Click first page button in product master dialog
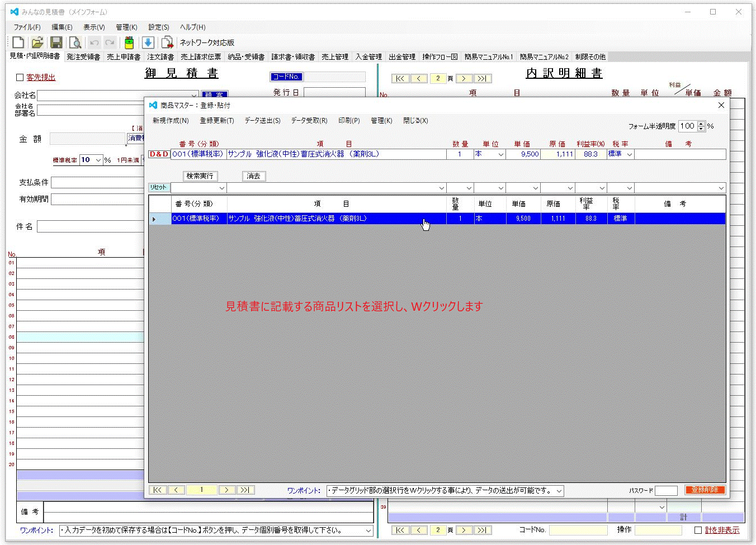 [158, 490]
